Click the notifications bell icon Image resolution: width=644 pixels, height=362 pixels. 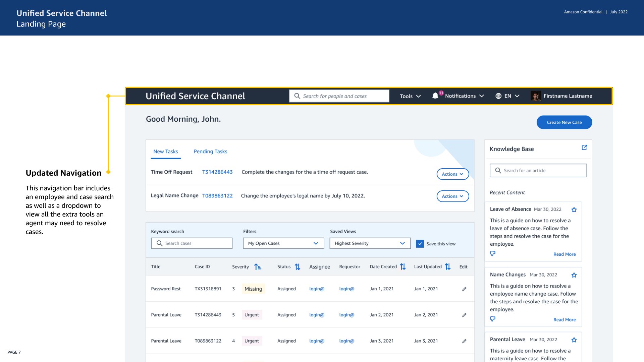(x=435, y=96)
